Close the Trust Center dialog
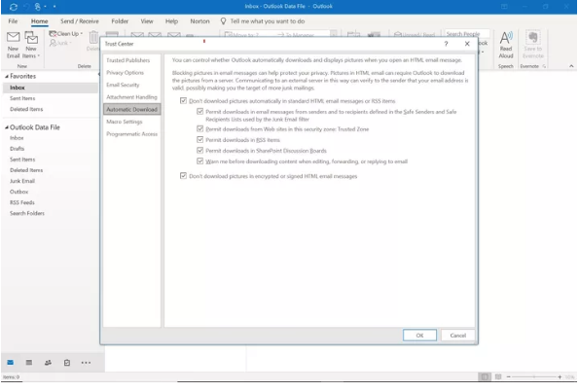Viewport: 579px width, 392px height. coord(467,44)
